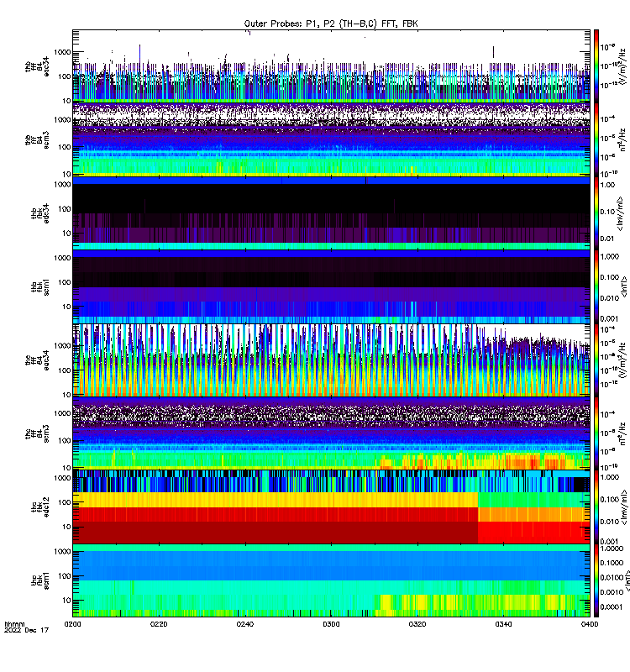Image resolution: width=630 pixels, height=672 pixels.
Task: Click the 0.100 colorbar value of thc edc12
Action: click(610, 499)
